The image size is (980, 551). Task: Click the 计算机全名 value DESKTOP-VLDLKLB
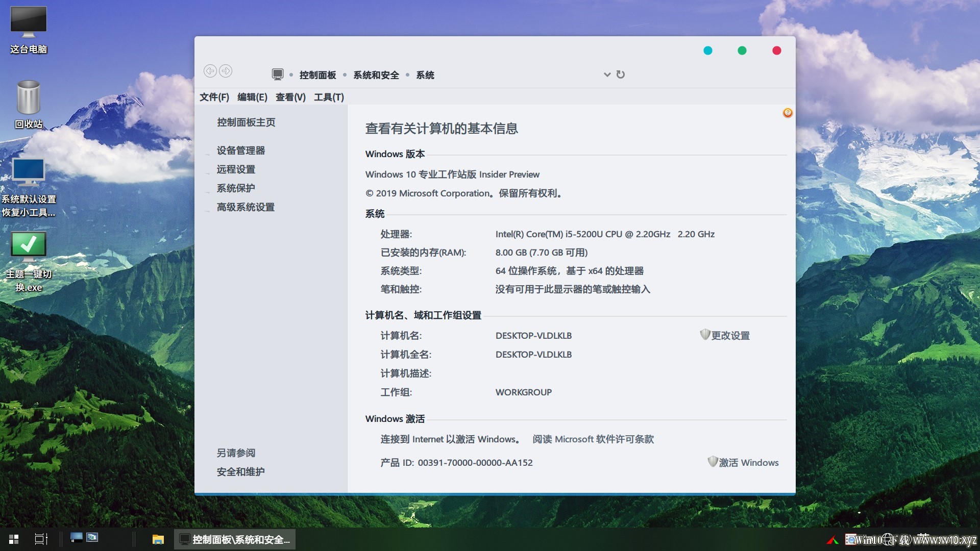pos(533,354)
